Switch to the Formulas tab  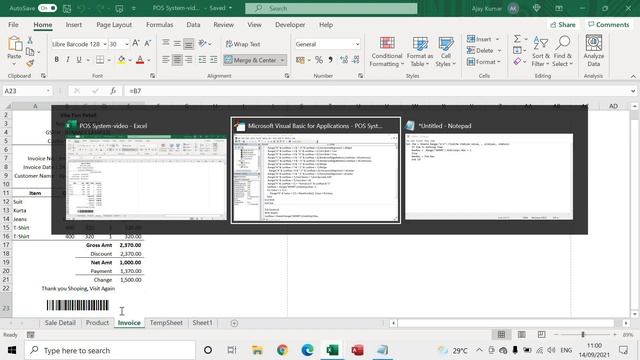(160, 24)
